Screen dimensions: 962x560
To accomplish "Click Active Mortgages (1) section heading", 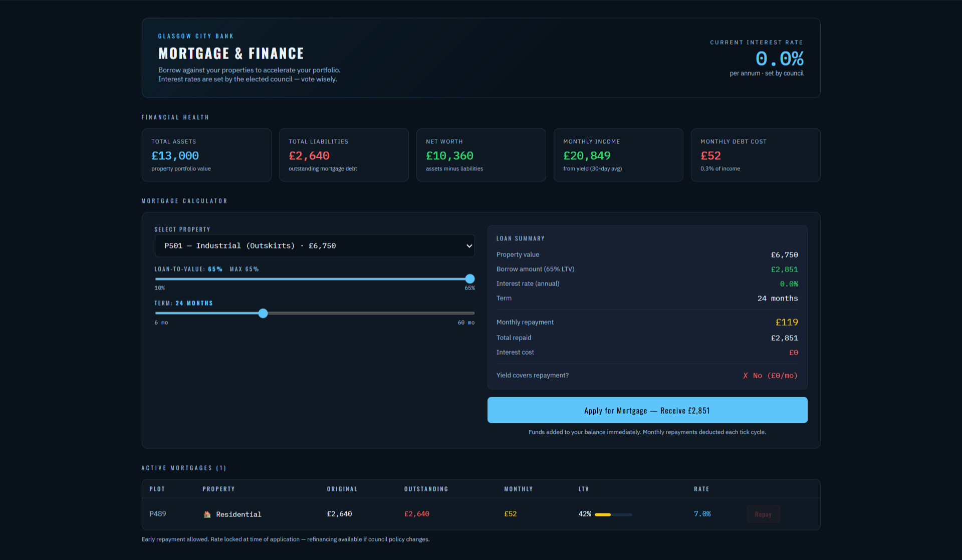I will pos(184,468).
